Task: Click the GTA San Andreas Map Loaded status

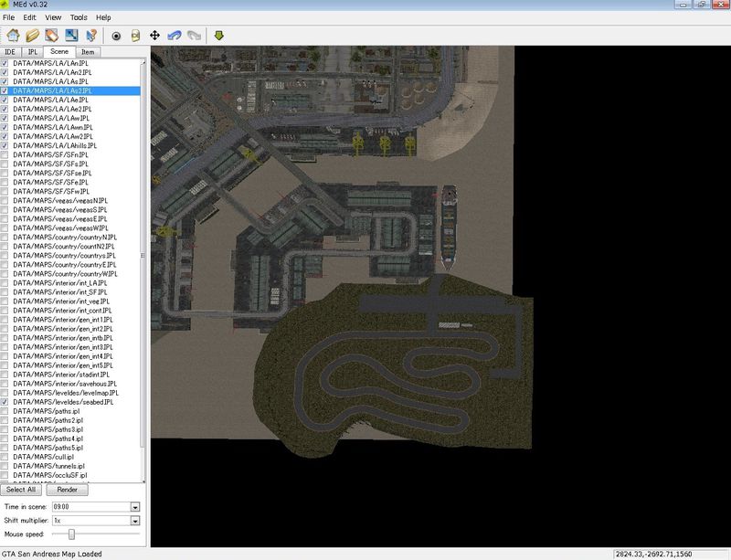Action: pos(52,554)
